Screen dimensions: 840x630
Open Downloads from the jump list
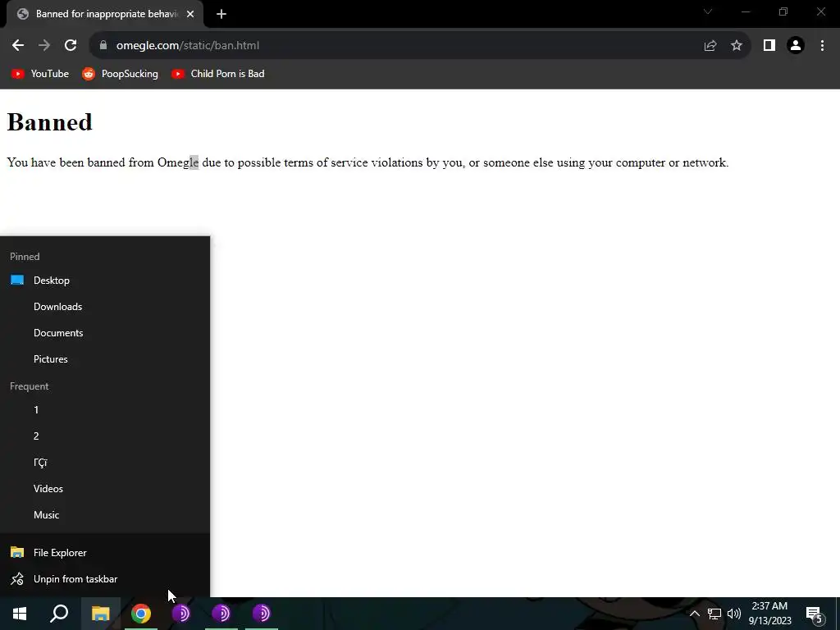105,307
